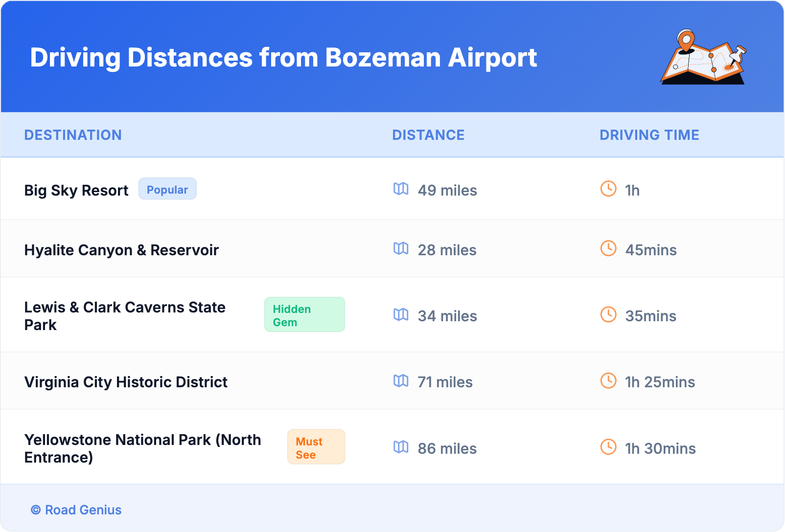Click the clock icon beside 1h 25mins
This screenshot has width=785, height=532.
[608, 380]
